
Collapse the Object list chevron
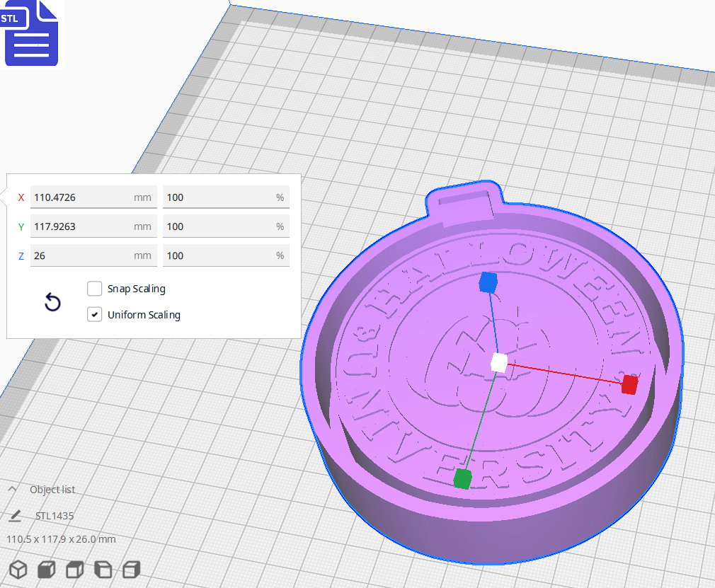tap(13, 490)
